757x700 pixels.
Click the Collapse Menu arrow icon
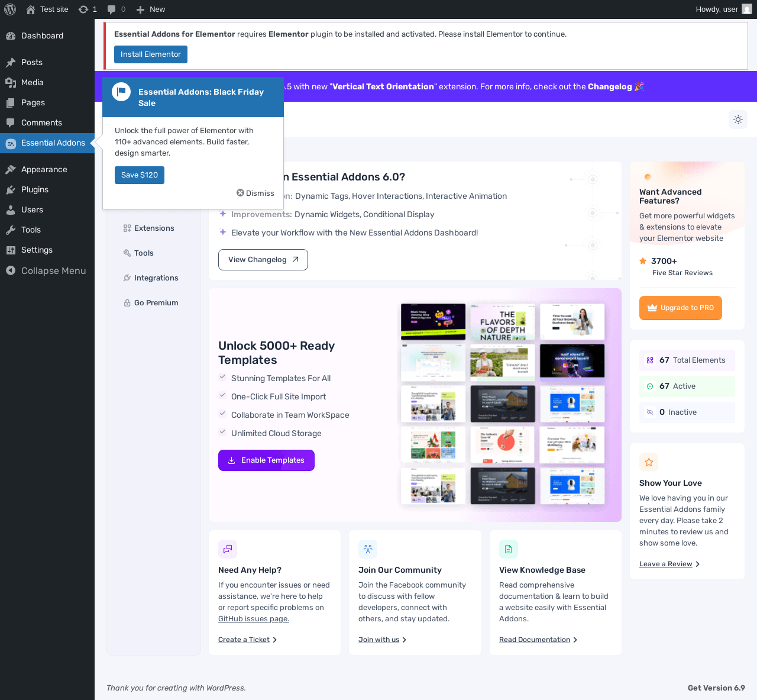[11, 270]
